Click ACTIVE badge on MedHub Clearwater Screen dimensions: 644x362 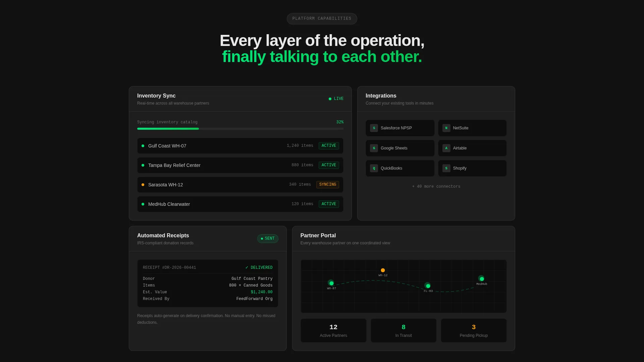[329, 204]
